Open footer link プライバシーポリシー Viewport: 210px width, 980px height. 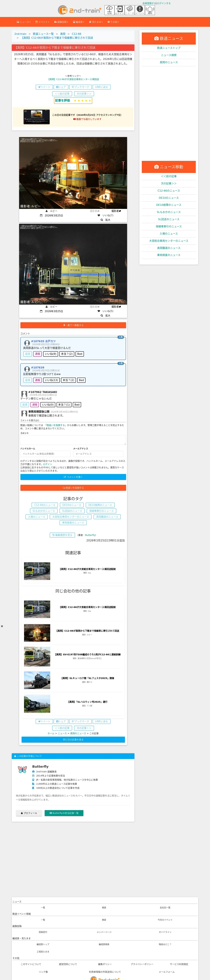(142, 964)
